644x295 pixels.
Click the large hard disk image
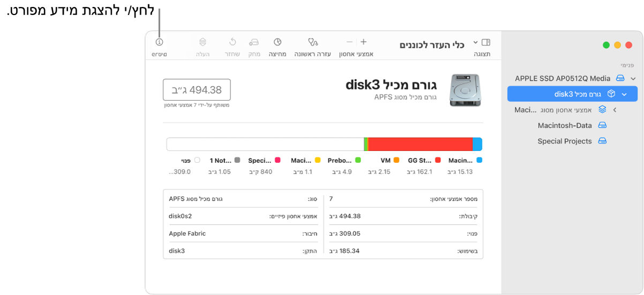(465, 90)
